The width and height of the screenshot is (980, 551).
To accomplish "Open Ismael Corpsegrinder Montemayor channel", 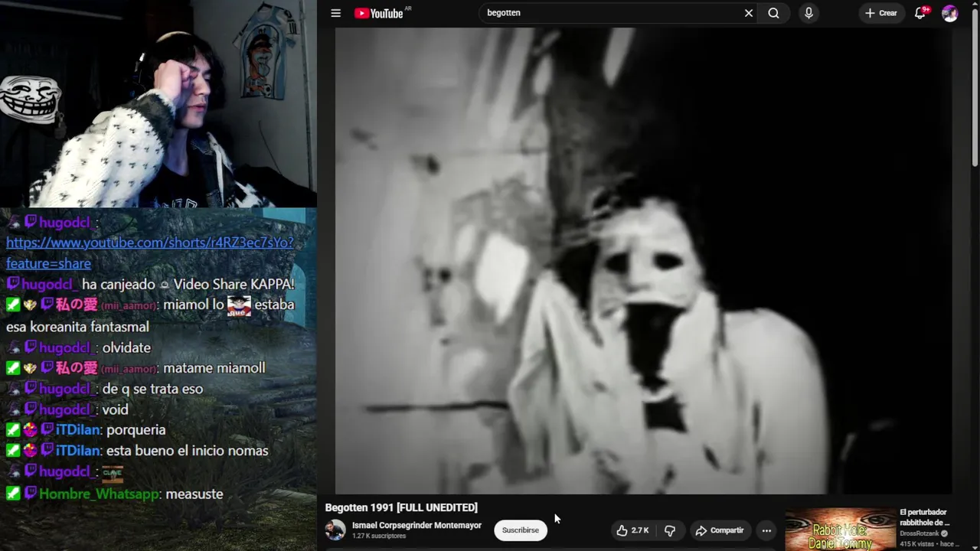I will click(416, 525).
